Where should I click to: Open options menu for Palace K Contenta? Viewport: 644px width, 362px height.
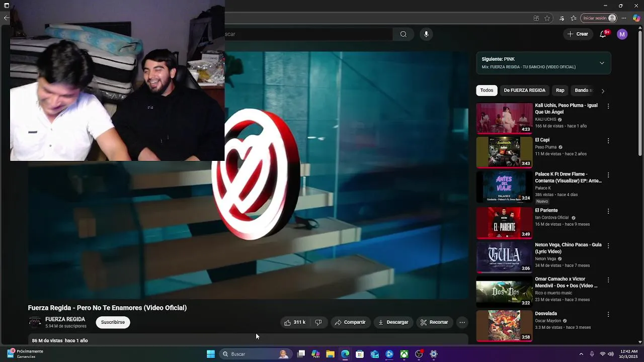coord(608,175)
